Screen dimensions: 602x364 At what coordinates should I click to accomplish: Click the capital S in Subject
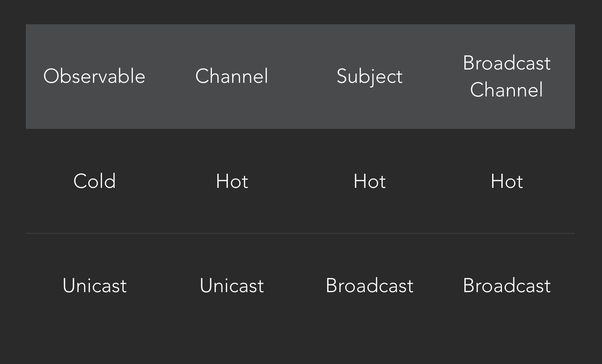342,76
